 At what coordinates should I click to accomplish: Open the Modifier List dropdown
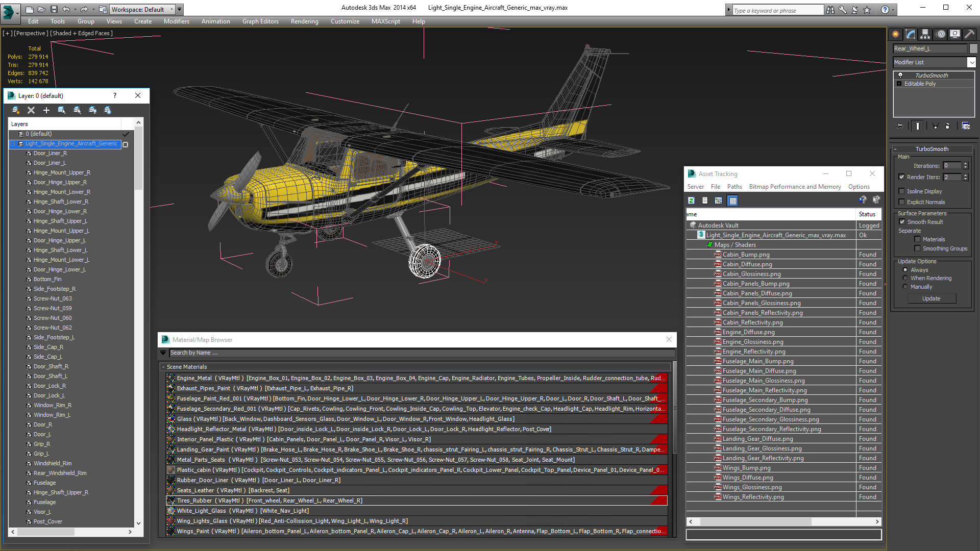click(971, 62)
